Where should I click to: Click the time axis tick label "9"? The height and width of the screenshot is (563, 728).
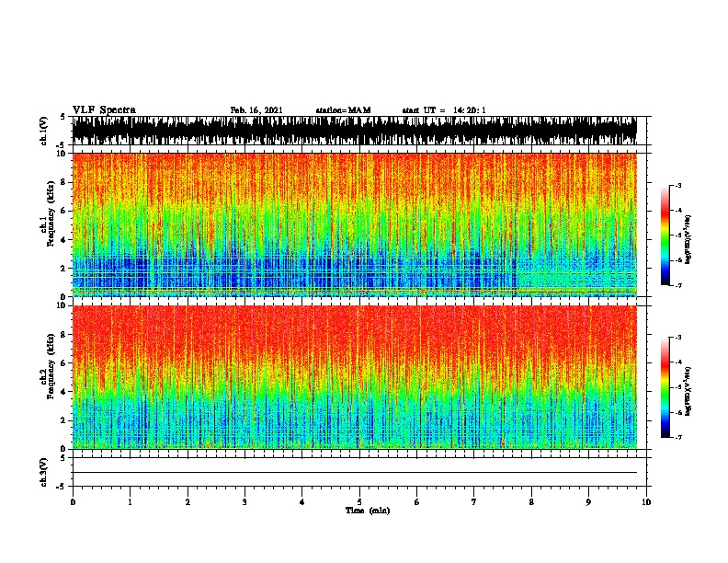pyautogui.click(x=588, y=502)
